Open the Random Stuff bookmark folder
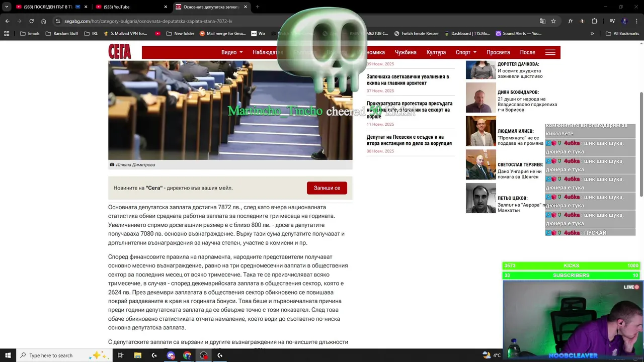This screenshot has height=362, width=644. pos(62,33)
